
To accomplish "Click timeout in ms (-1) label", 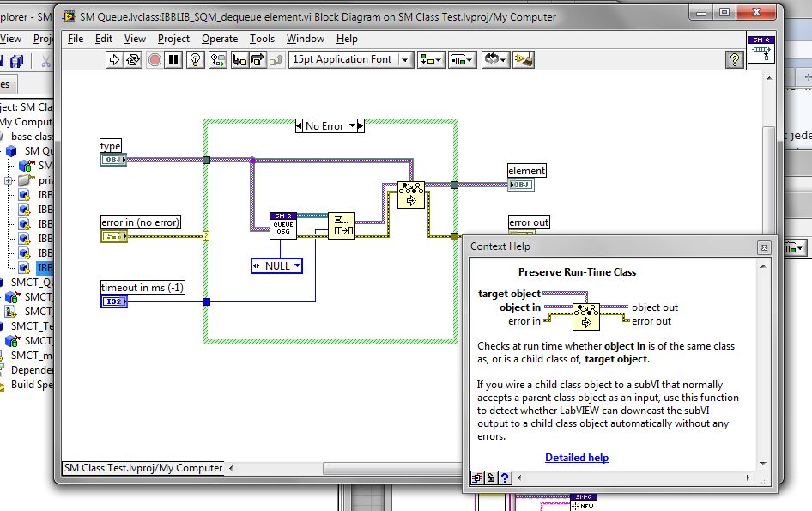I will (x=142, y=288).
